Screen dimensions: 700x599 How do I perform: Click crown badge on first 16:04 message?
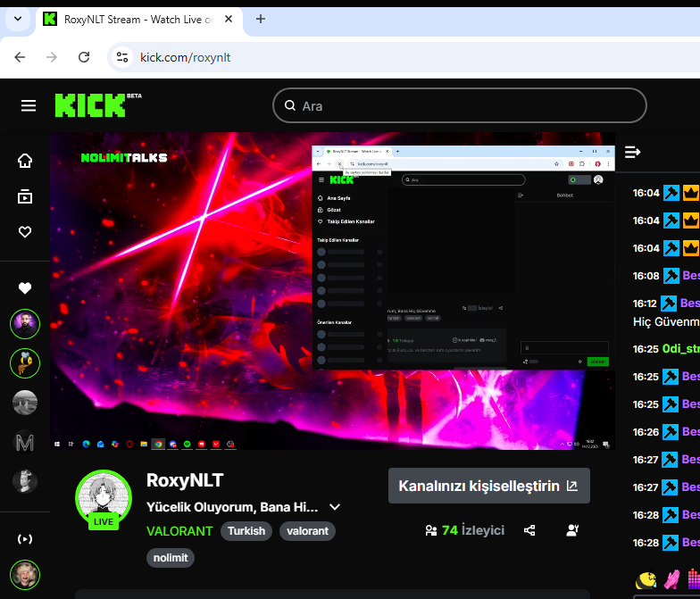tap(691, 193)
